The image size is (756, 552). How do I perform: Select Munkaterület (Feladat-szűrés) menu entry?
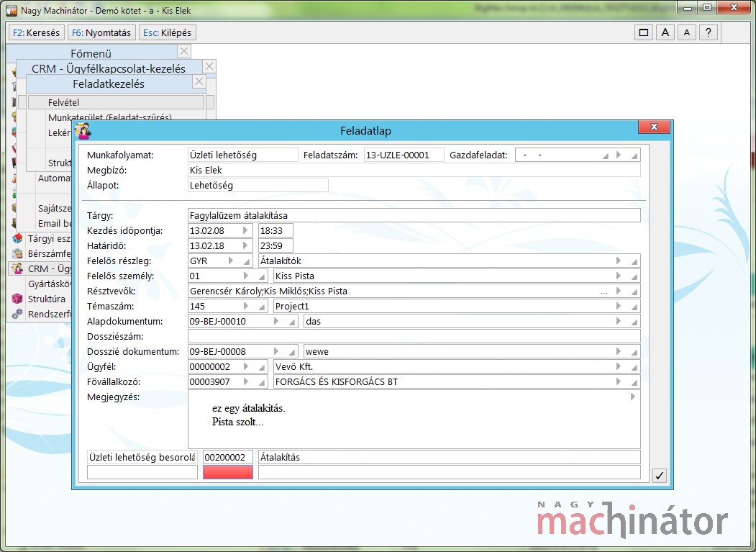click(x=110, y=117)
